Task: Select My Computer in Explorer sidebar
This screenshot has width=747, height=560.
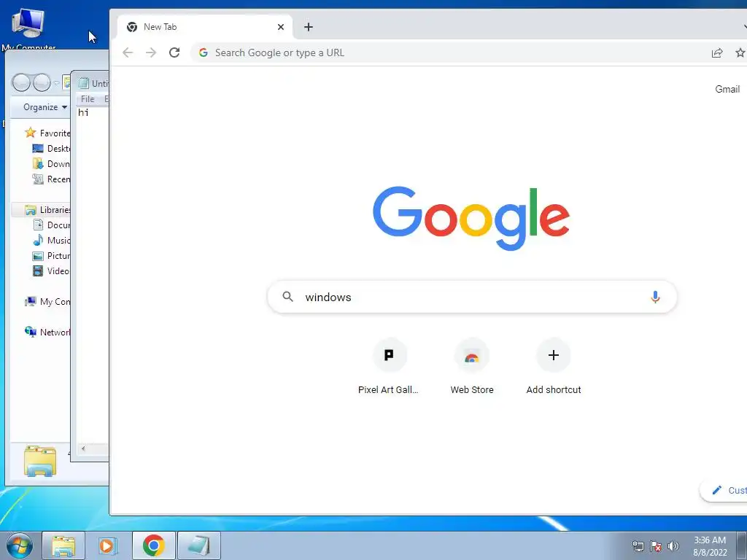Action: [47, 301]
